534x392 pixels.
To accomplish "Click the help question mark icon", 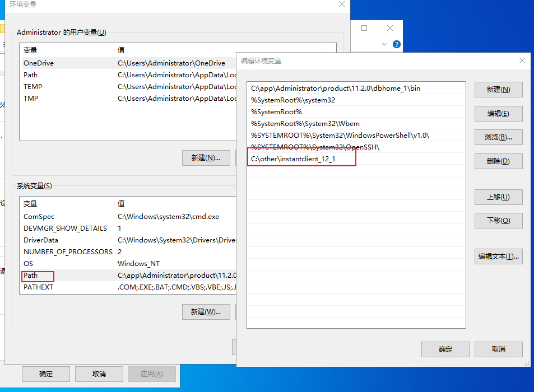I will tap(396, 44).
